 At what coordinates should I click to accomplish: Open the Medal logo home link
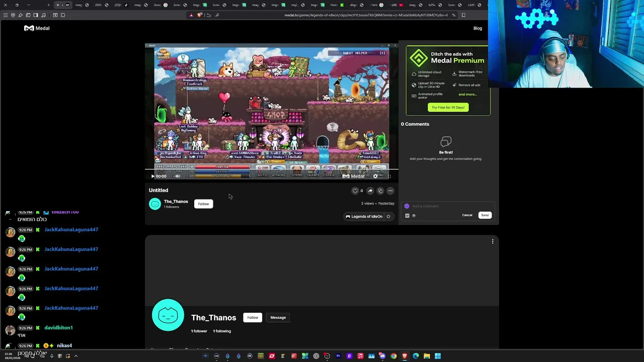click(x=37, y=28)
